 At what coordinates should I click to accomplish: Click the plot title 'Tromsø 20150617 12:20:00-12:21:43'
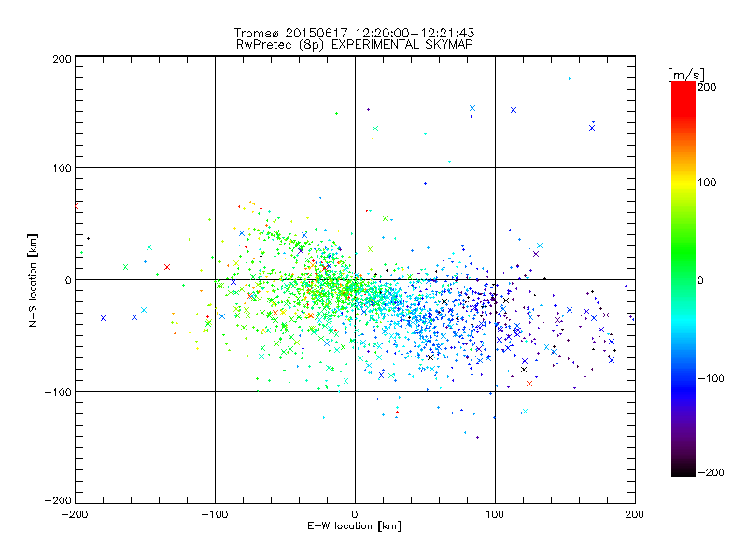354,33
